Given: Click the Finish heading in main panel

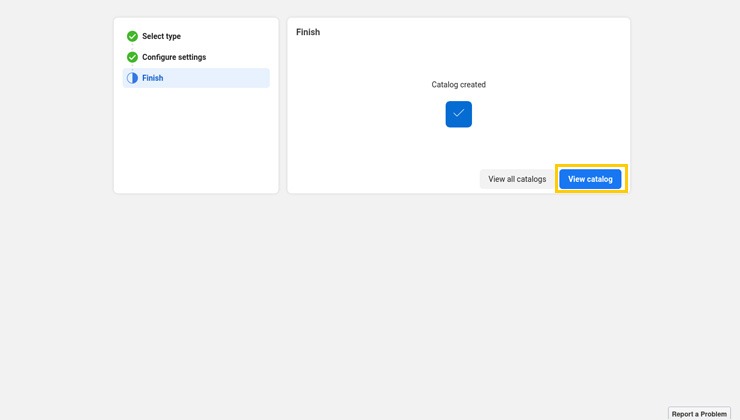Looking at the screenshot, I should pos(308,32).
